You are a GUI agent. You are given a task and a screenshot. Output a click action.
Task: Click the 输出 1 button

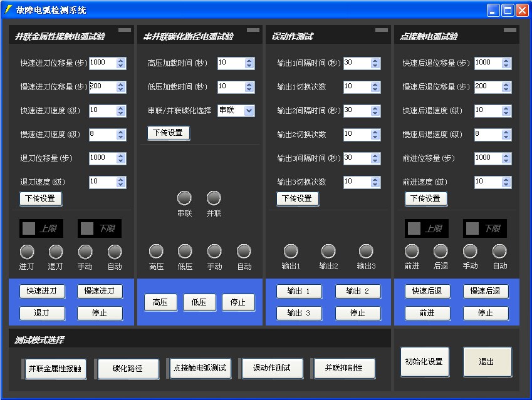299,291
